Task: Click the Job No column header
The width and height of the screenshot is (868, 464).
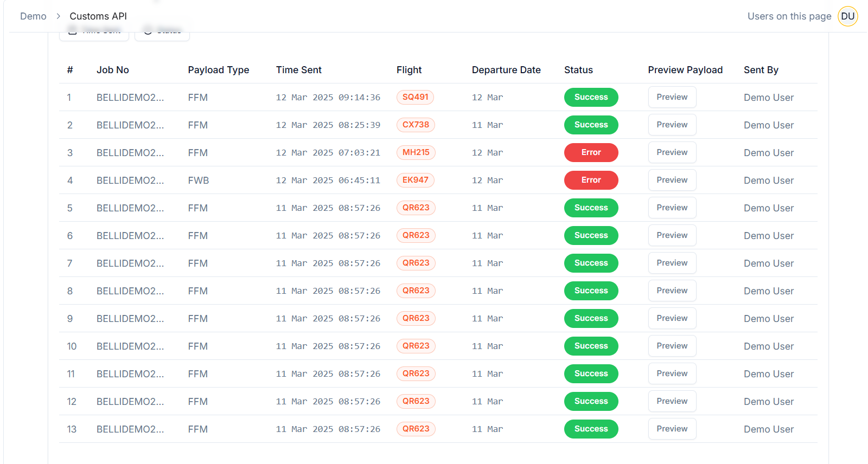Action: click(x=113, y=70)
